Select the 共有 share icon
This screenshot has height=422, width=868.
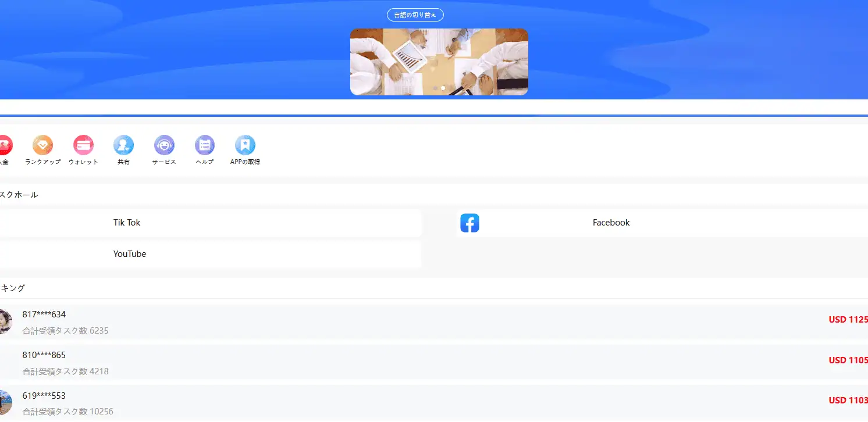(123, 145)
